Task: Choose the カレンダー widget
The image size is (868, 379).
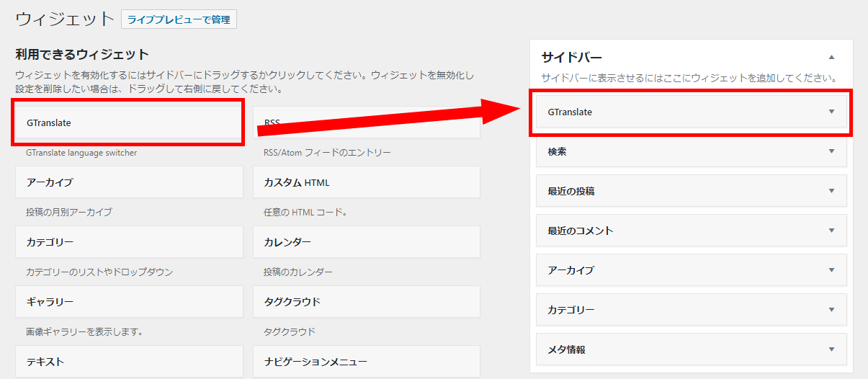Action: [x=366, y=242]
